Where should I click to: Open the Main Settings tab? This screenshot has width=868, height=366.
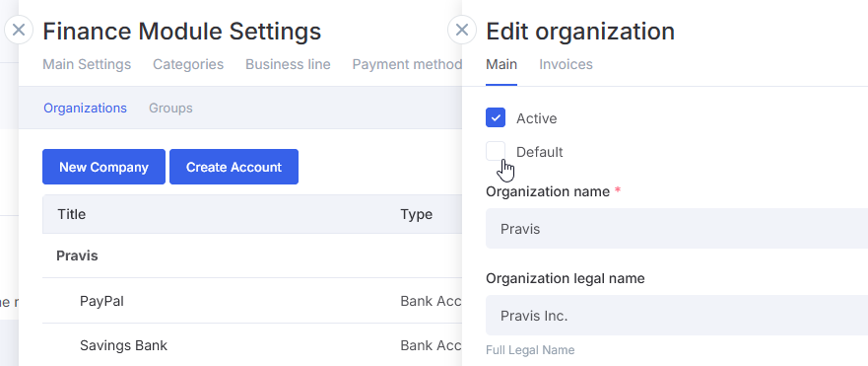pos(87,64)
